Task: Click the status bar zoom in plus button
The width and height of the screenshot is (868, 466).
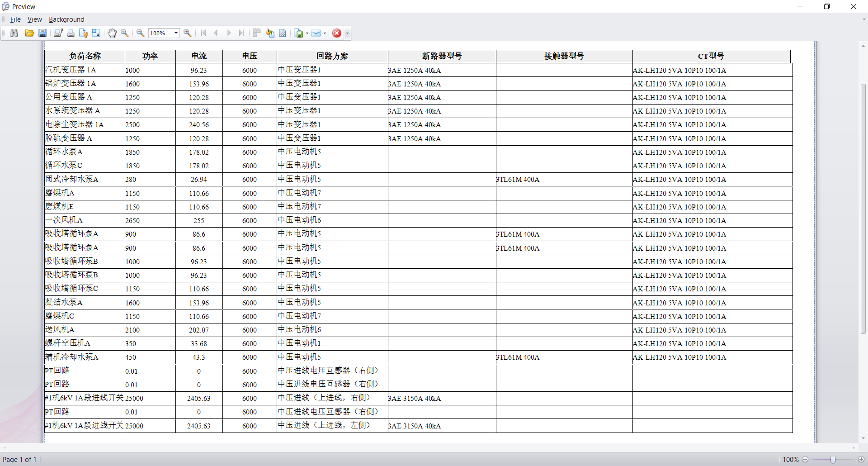Action: (861, 459)
